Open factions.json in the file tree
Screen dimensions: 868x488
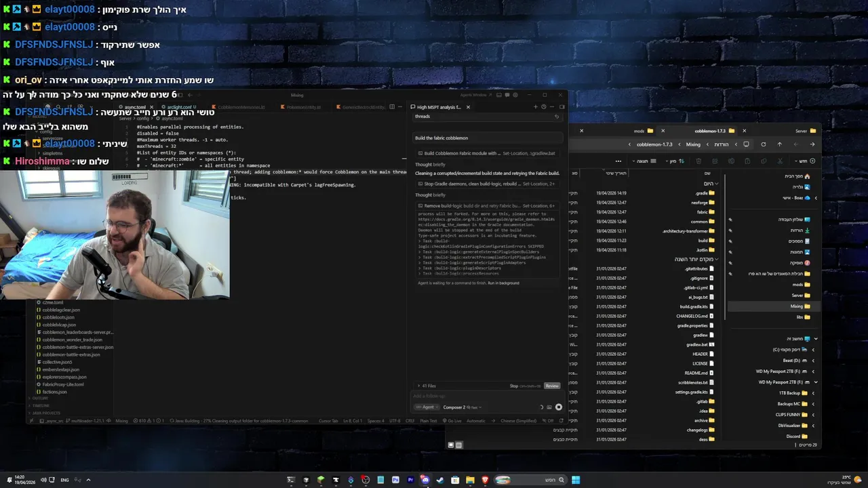[x=52, y=392]
